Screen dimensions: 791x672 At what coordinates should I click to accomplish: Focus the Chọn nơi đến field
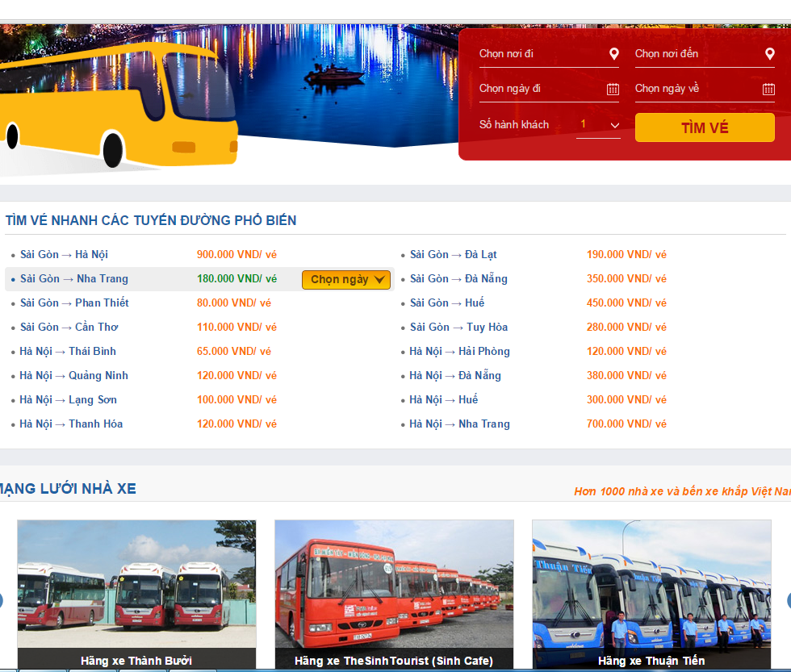coord(696,54)
